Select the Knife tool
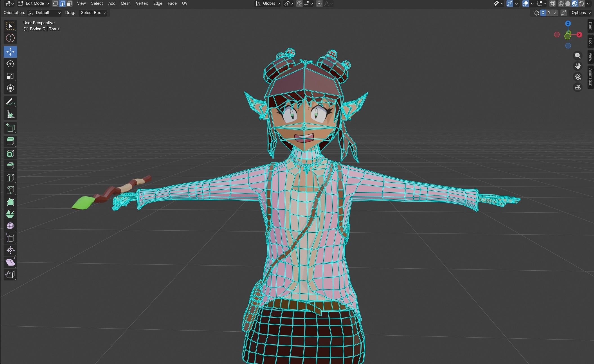Screen dimensions: 594x364 [x=10, y=190]
